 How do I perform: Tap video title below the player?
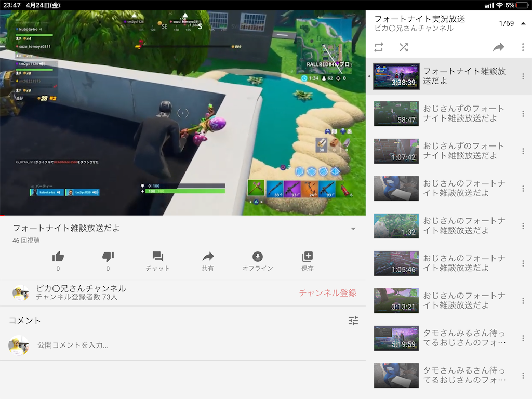click(66, 229)
